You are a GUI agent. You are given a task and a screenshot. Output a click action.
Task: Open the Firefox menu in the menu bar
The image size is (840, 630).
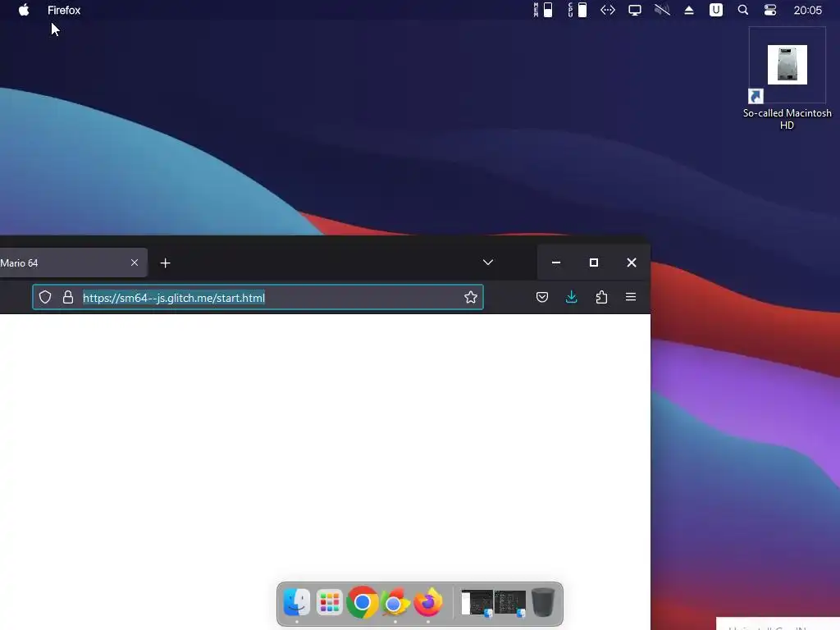(64, 10)
